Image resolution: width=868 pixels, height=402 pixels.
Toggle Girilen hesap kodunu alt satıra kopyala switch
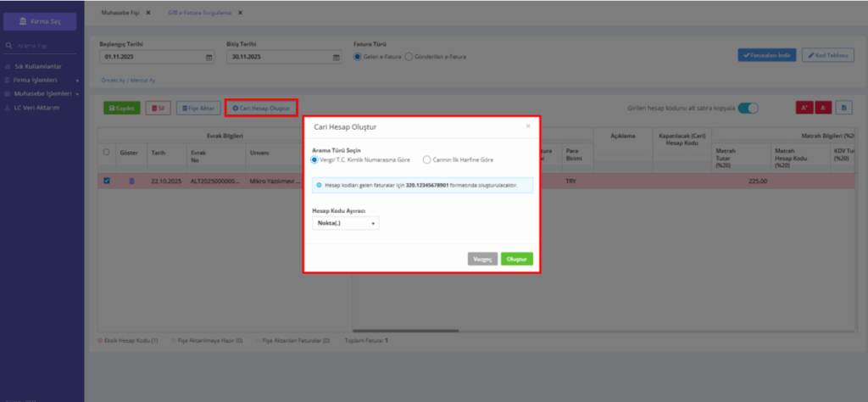pos(748,108)
